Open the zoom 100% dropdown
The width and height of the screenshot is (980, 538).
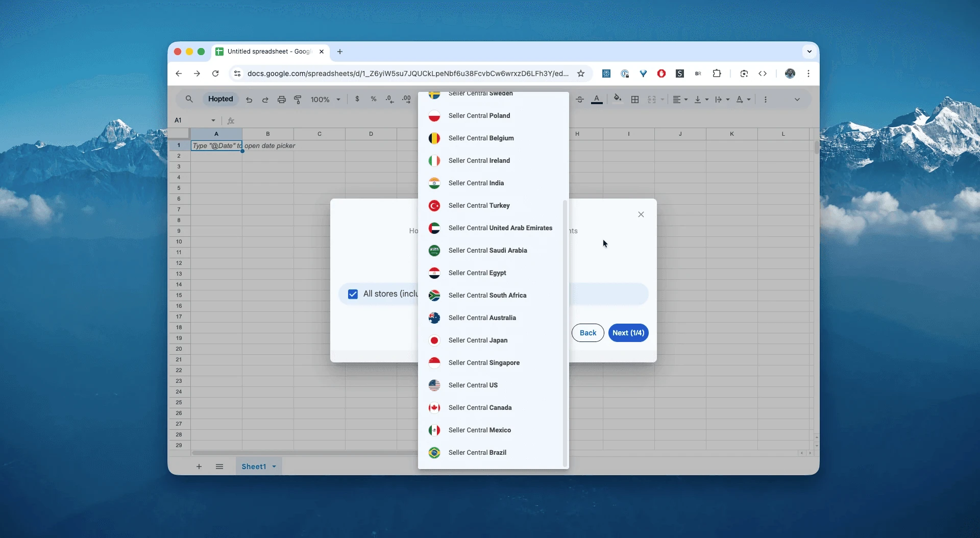pos(326,100)
